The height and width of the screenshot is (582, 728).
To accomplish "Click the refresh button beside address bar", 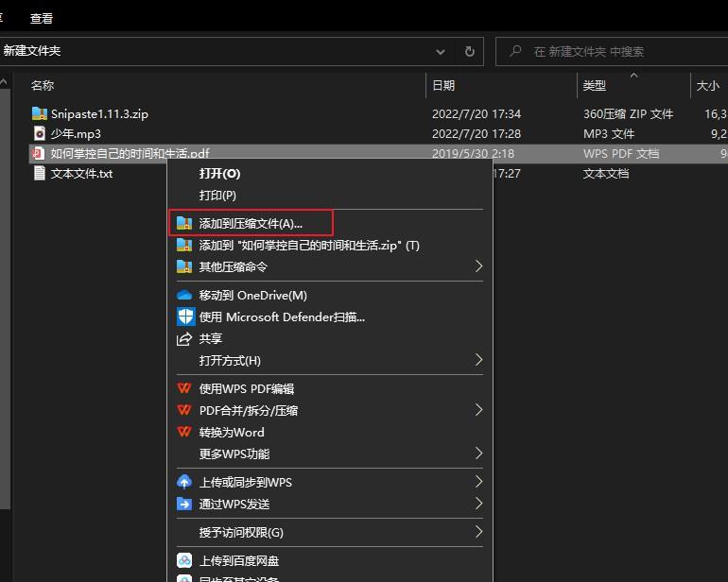I will (470, 51).
